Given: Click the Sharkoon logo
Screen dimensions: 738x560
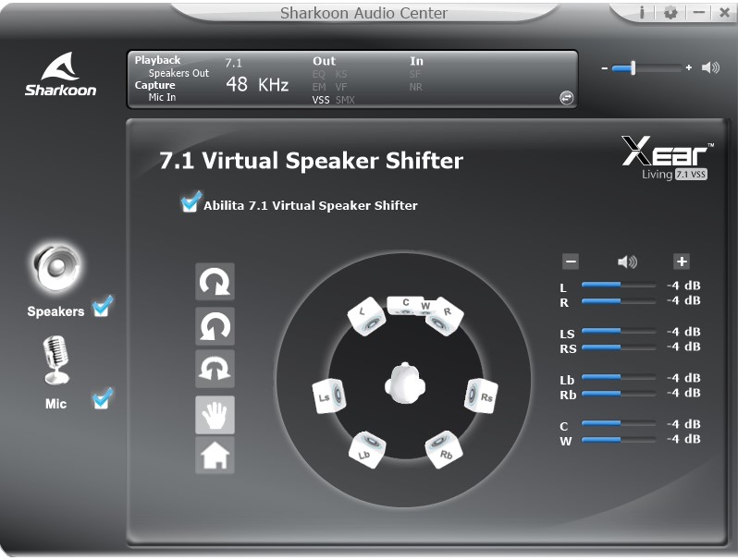Looking at the screenshot, I should [60, 74].
